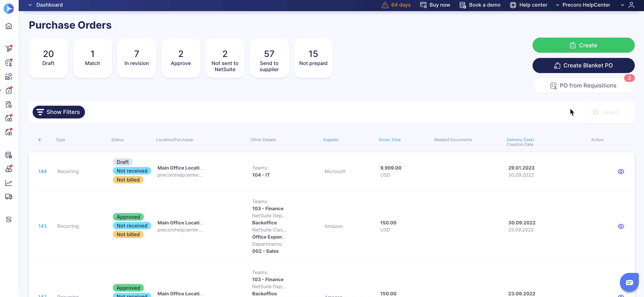This screenshot has width=644, height=297.
Task: Click the red 3 notification badge
Action: click(x=629, y=78)
